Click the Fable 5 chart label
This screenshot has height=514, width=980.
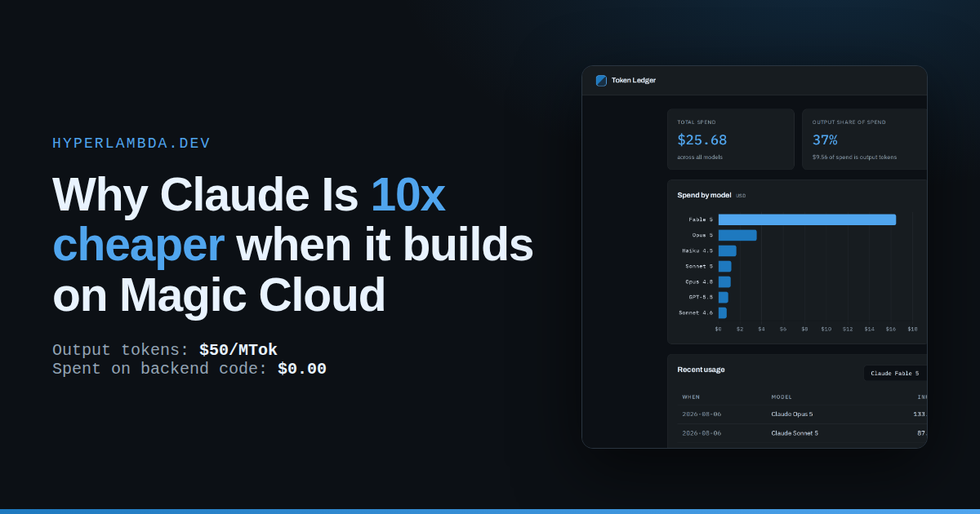coord(701,219)
